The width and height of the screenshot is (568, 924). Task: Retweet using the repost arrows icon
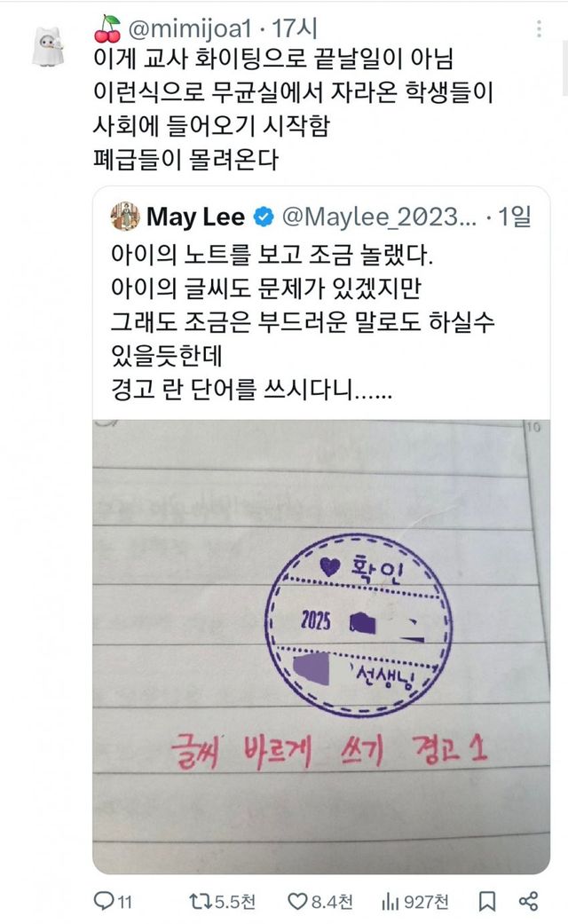pyautogui.click(x=199, y=901)
